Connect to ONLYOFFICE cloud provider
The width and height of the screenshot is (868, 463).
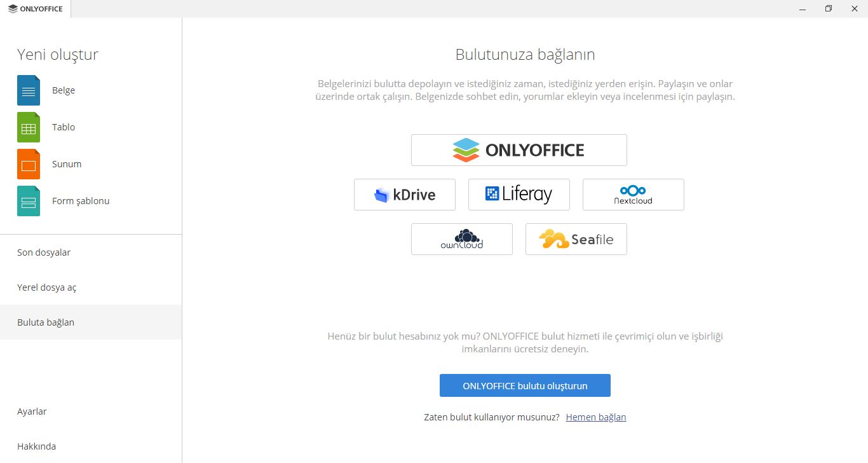[519, 150]
